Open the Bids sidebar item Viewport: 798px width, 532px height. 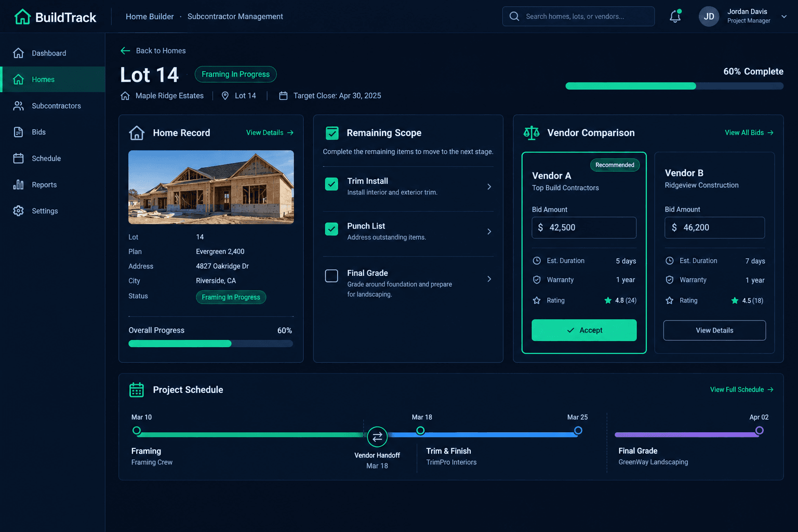[52, 132]
